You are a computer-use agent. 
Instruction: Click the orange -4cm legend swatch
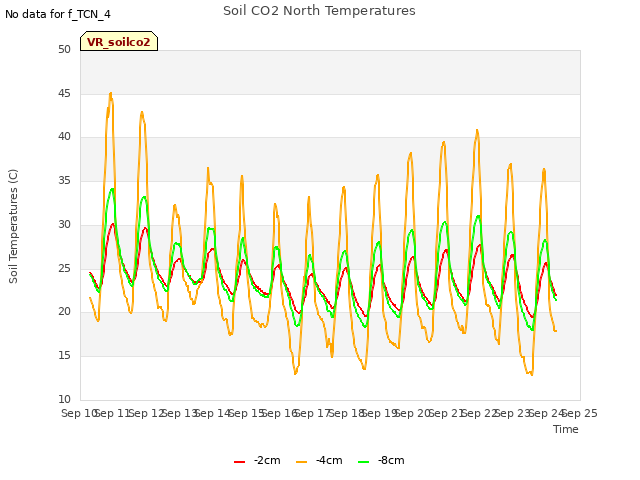[302, 462]
